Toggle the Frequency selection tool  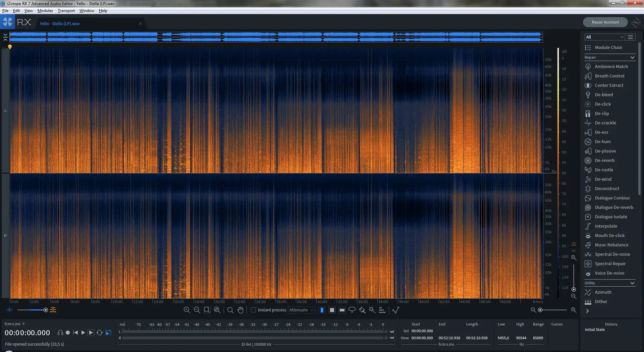click(x=342, y=310)
